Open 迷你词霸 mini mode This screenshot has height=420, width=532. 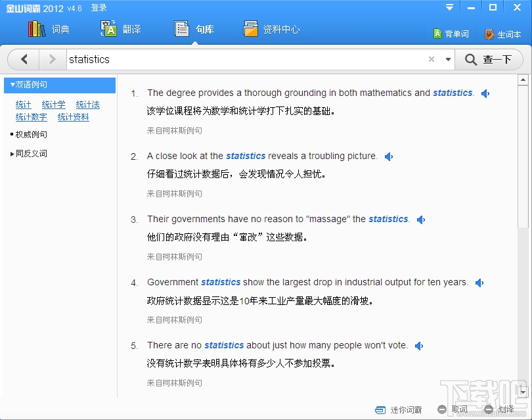click(x=398, y=410)
